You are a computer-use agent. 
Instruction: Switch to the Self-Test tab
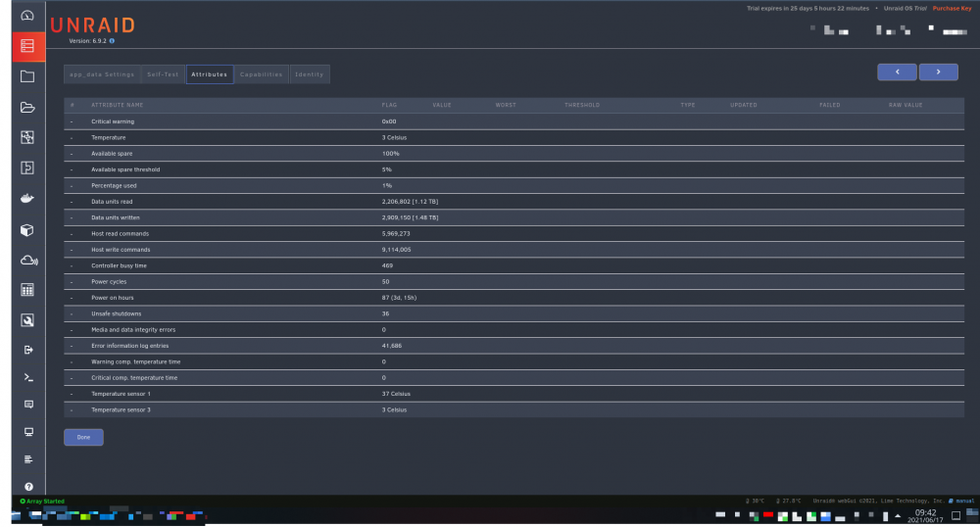(x=163, y=74)
